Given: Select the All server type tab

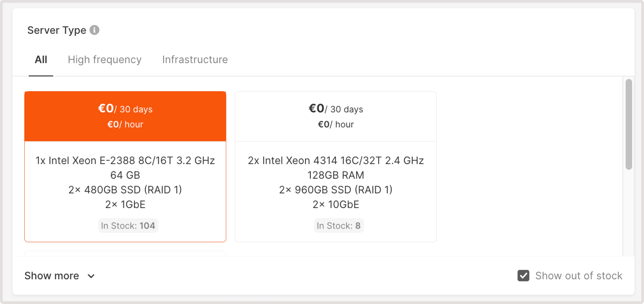Looking at the screenshot, I should coord(41,60).
